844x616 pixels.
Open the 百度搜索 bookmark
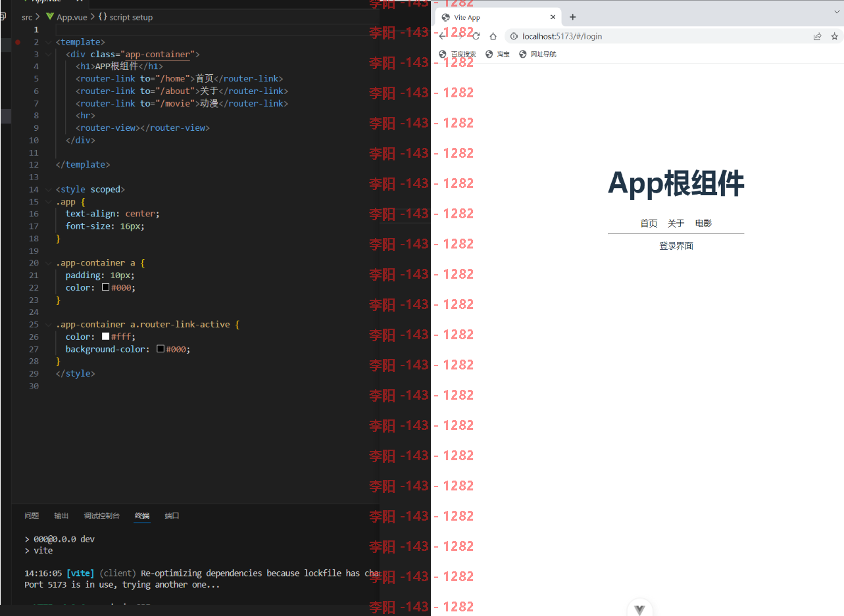457,54
